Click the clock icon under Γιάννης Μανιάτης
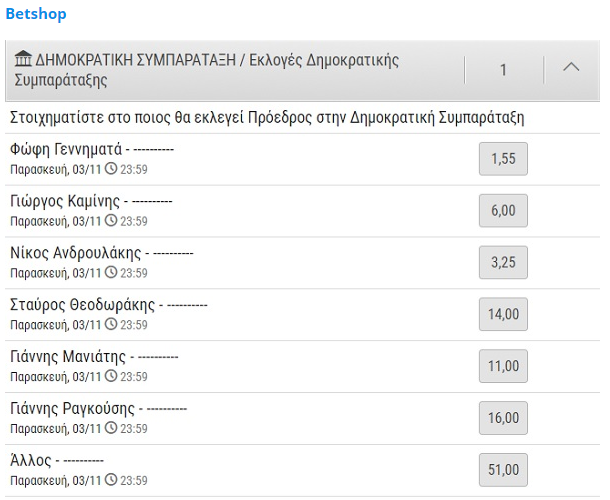Screen dimensions: 610x500 [111, 377]
